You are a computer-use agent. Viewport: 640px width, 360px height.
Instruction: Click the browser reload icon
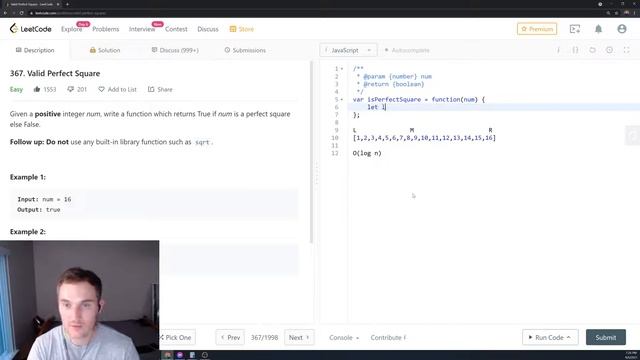(22, 13)
